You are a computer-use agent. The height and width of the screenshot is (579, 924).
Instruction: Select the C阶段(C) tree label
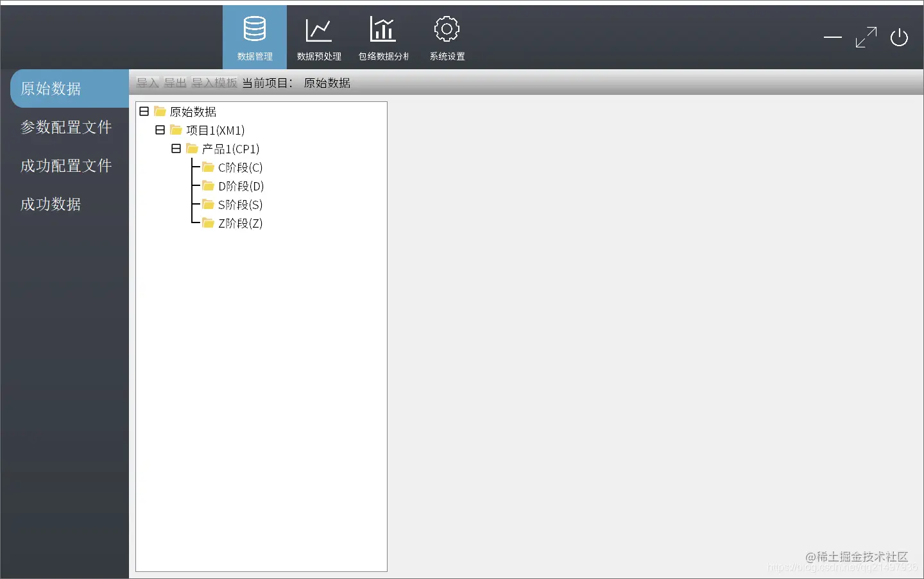[241, 167]
